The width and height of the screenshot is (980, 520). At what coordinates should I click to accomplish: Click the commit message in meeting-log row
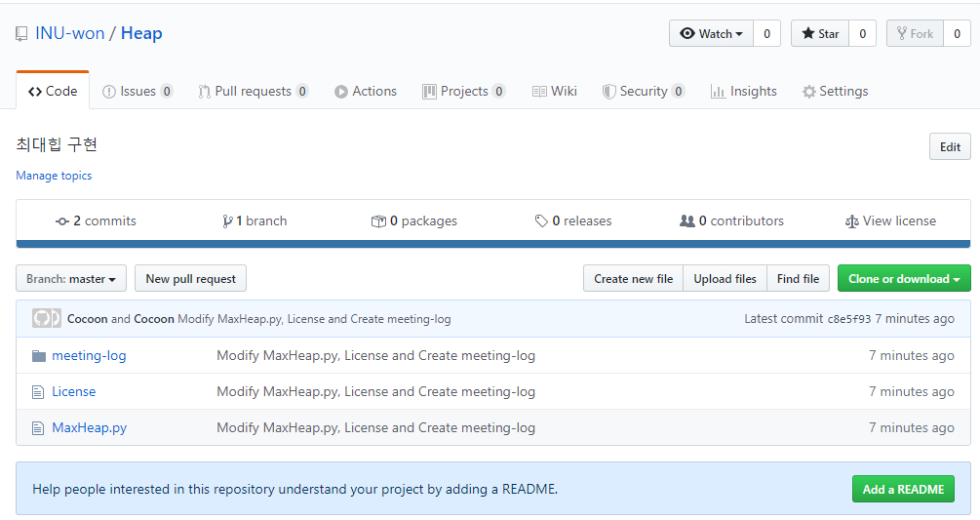point(375,356)
